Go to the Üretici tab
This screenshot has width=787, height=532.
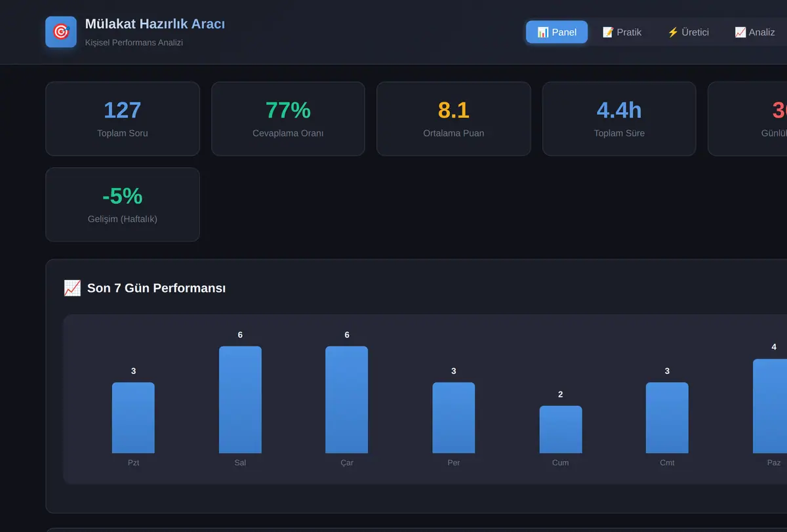pyautogui.click(x=688, y=32)
